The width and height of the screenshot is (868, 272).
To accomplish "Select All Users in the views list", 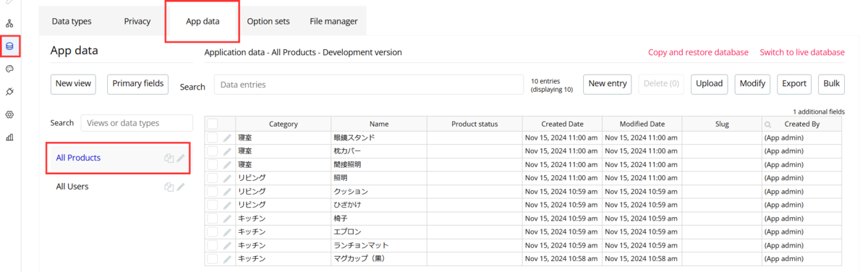I will click(x=72, y=187).
